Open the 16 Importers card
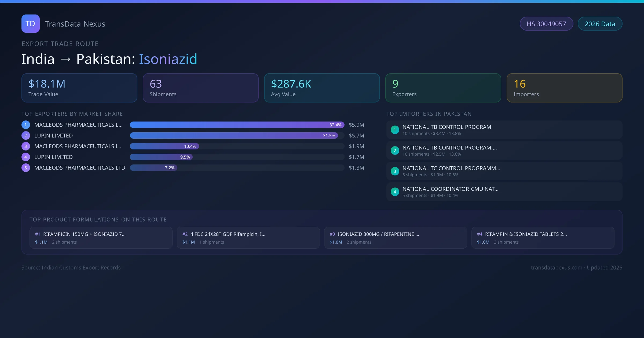This screenshot has height=338, width=644. pos(564,88)
